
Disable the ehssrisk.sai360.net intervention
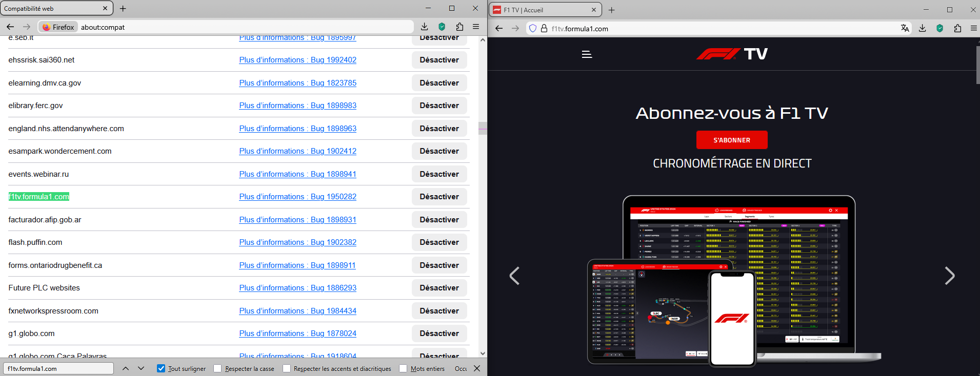click(x=439, y=60)
